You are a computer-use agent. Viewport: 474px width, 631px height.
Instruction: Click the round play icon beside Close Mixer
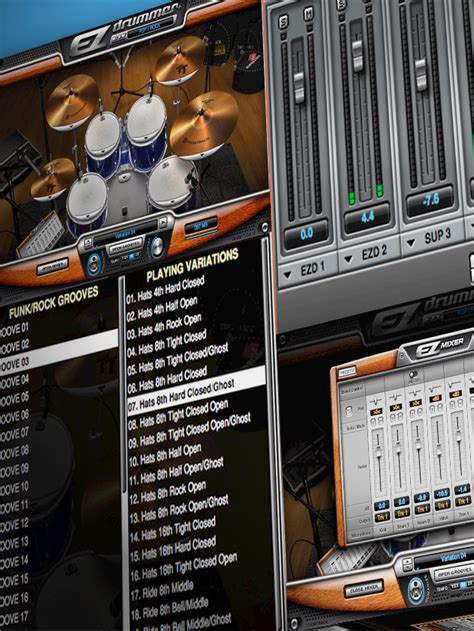pos(415,591)
